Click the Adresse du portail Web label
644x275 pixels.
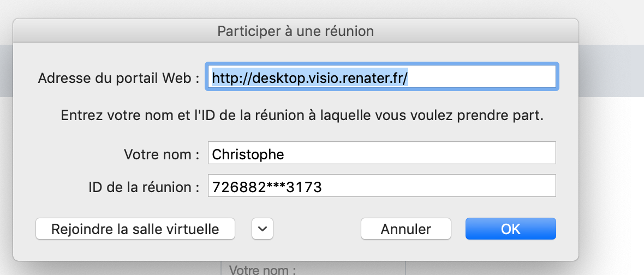(118, 78)
